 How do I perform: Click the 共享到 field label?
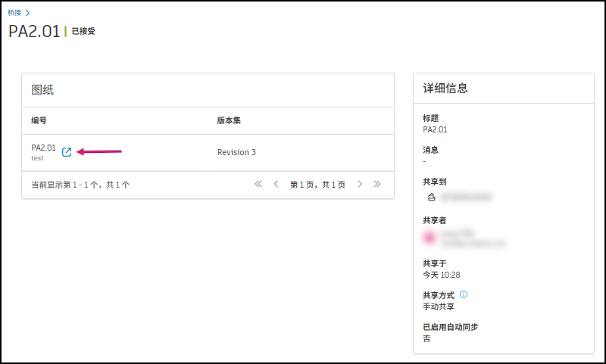[x=434, y=182]
